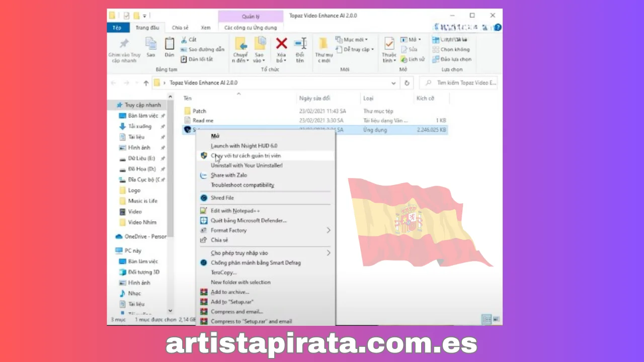Open the Quick Access Toolbar customize arrow
This screenshot has width=644, height=362.
144,16
